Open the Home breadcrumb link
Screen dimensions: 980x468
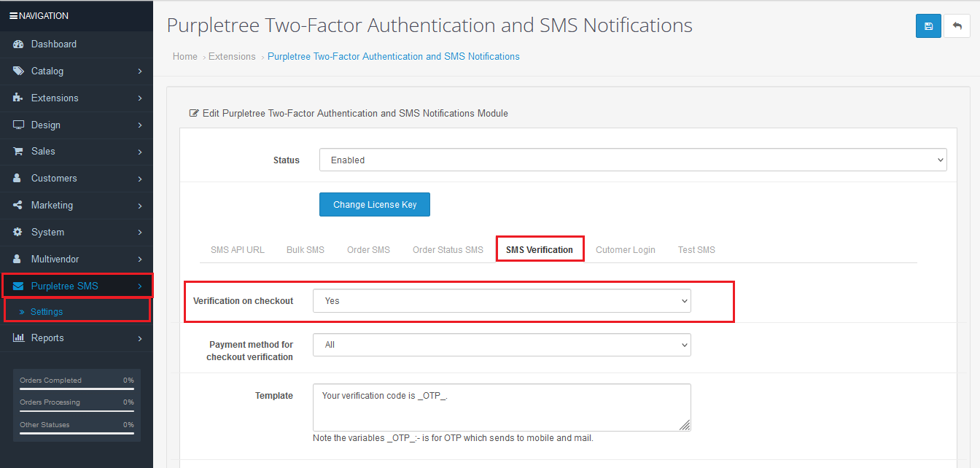coord(185,56)
